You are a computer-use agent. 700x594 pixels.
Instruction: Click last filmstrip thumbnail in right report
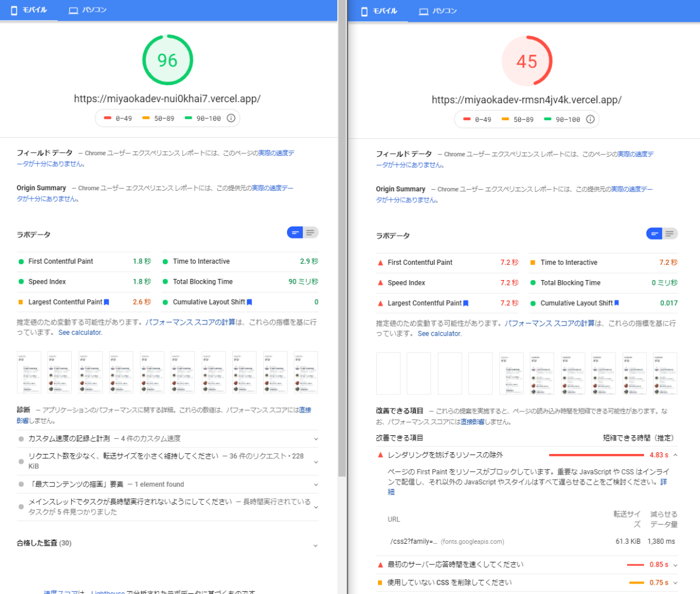click(x=665, y=373)
